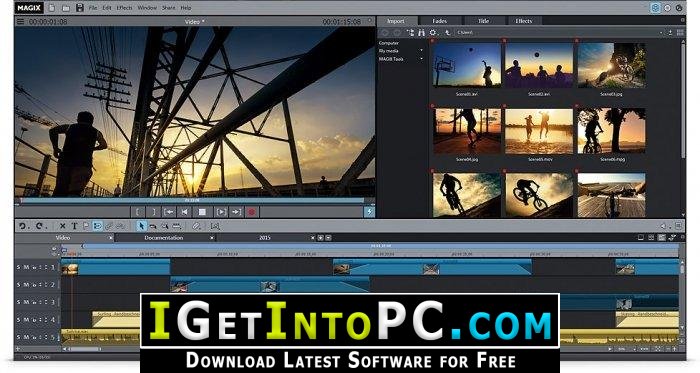Toggle the S solo button on track 1

19,267
